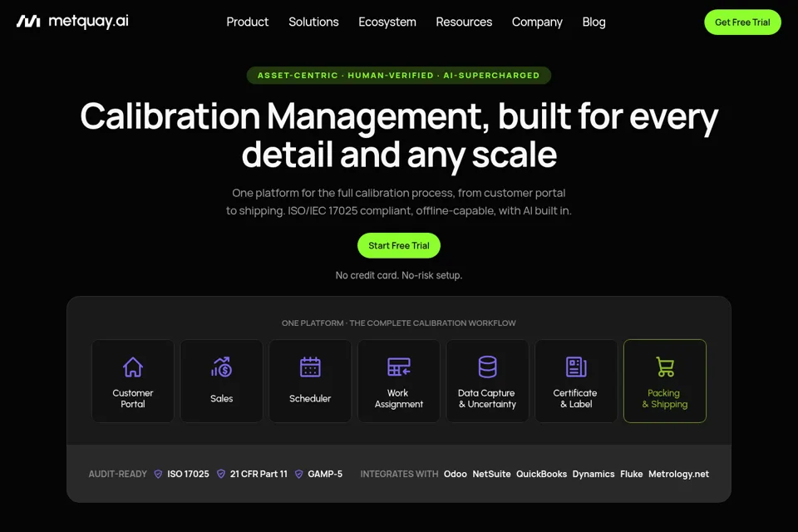Screen dimensions: 798x532
Task: Select the Work Assignment label
Action: (399, 399)
